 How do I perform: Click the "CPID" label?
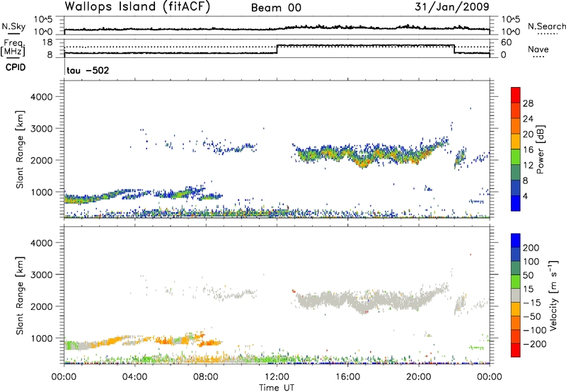pos(16,67)
